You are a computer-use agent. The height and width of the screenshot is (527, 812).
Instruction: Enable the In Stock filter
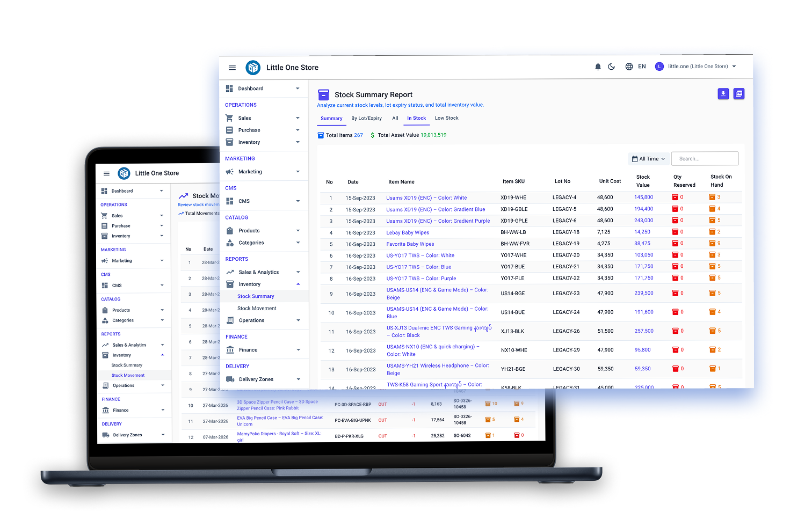(x=416, y=118)
